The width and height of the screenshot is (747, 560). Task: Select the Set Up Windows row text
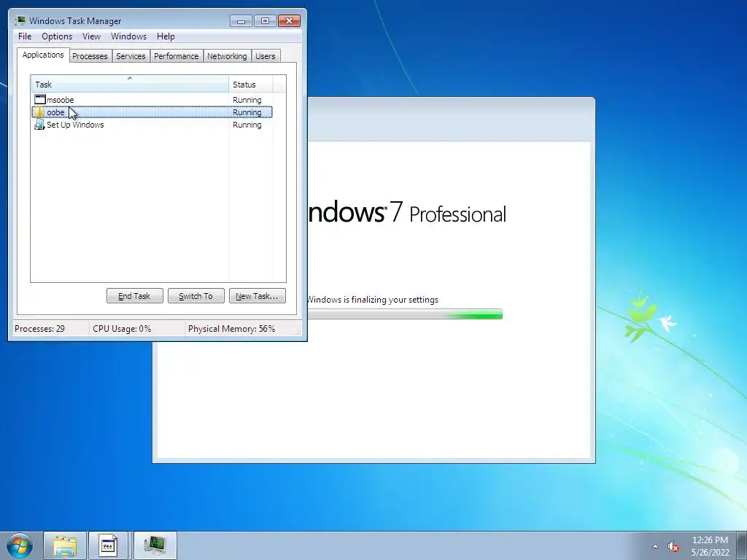click(x=75, y=125)
